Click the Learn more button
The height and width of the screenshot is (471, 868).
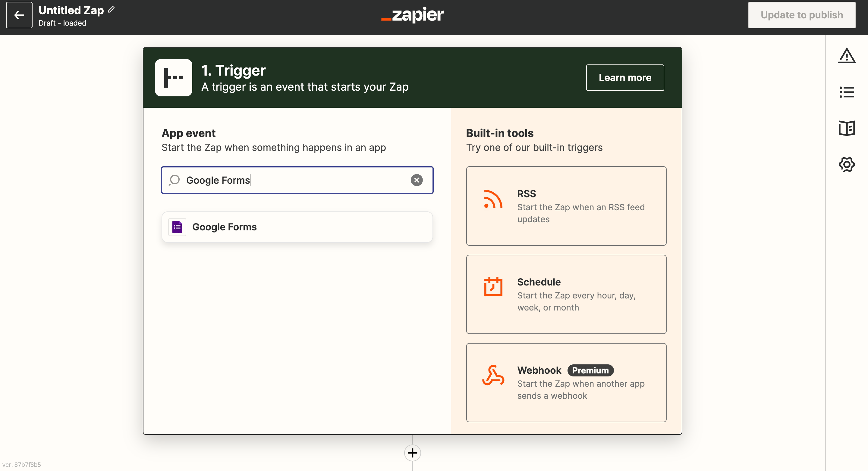click(625, 77)
